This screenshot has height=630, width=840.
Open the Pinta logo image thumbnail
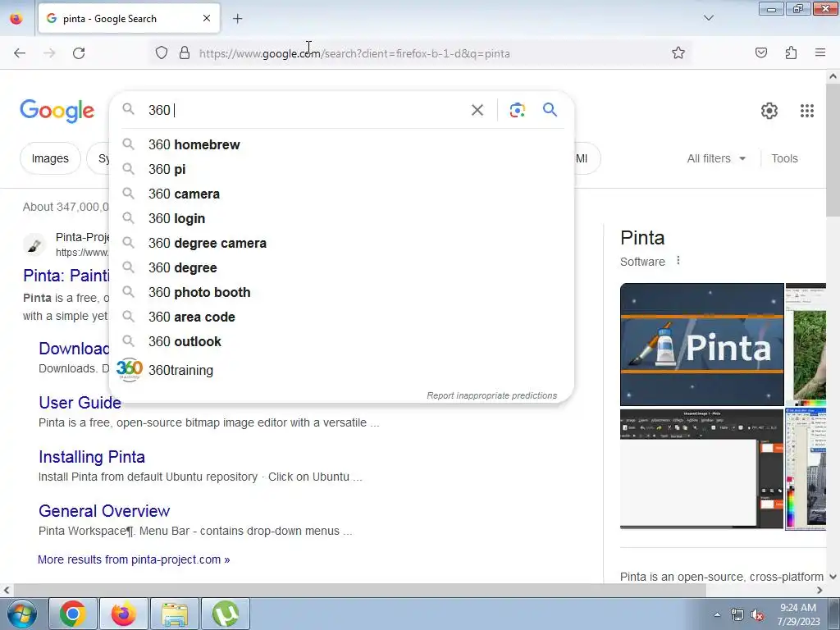click(x=702, y=345)
